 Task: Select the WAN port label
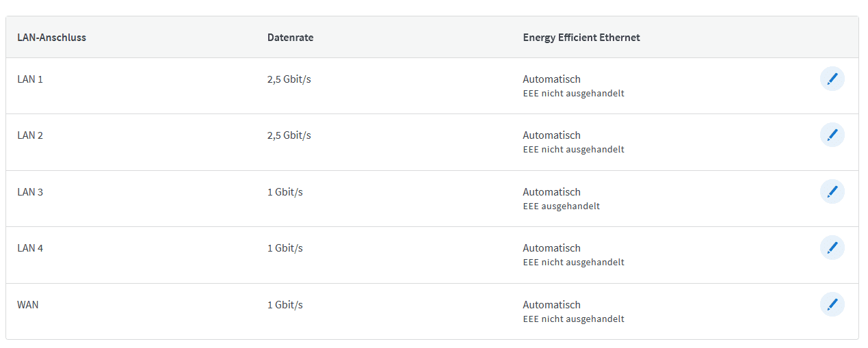(x=28, y=305)
